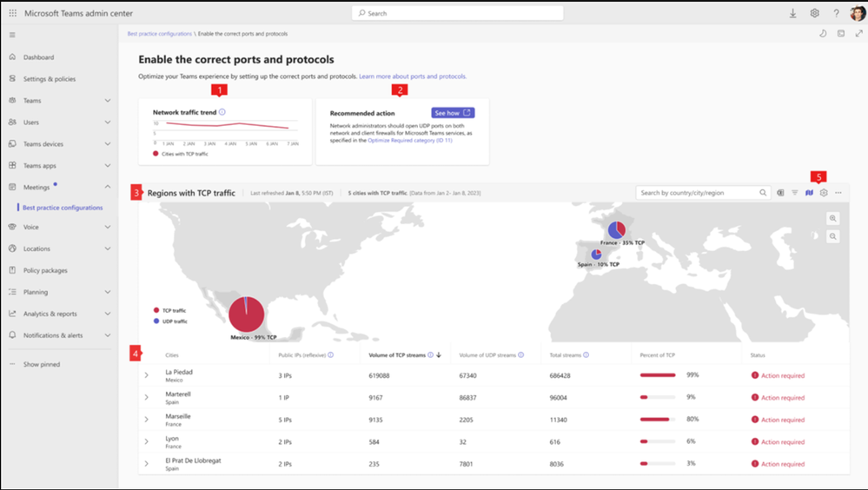Viewport: 868px width, 490px height.
Task: Go to Dashboard in sidebar
Action: (x=38, y=57)
